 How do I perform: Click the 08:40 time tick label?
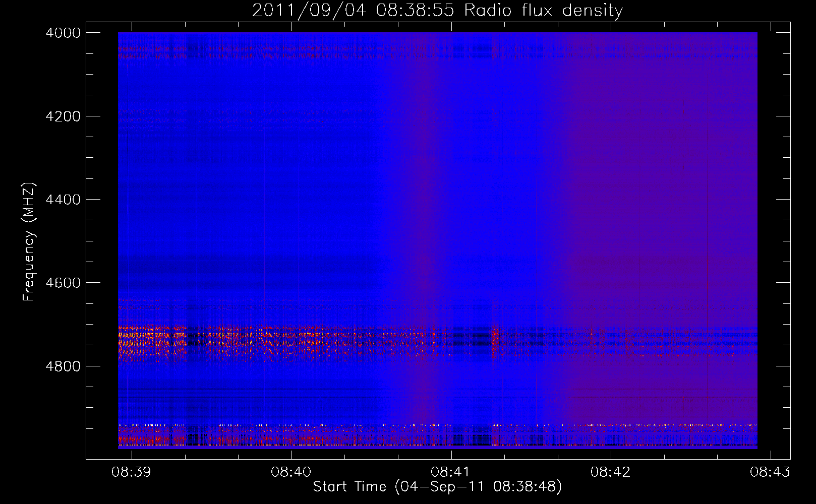(291, 472)
